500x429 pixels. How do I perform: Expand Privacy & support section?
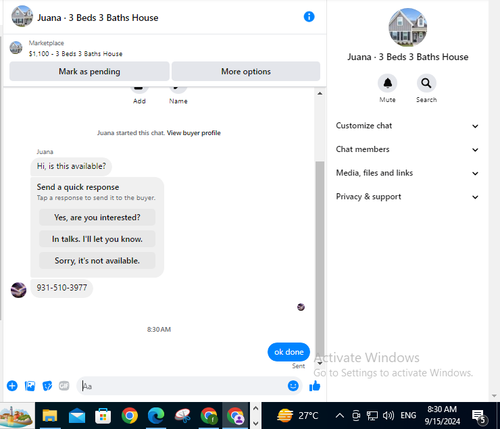pos(407,197)
